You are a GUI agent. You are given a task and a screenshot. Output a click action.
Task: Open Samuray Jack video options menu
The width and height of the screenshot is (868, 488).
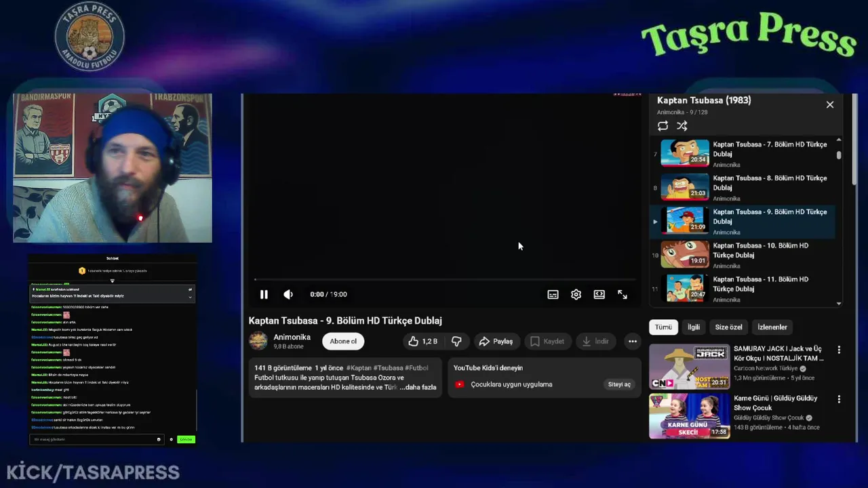click(839, 350)
